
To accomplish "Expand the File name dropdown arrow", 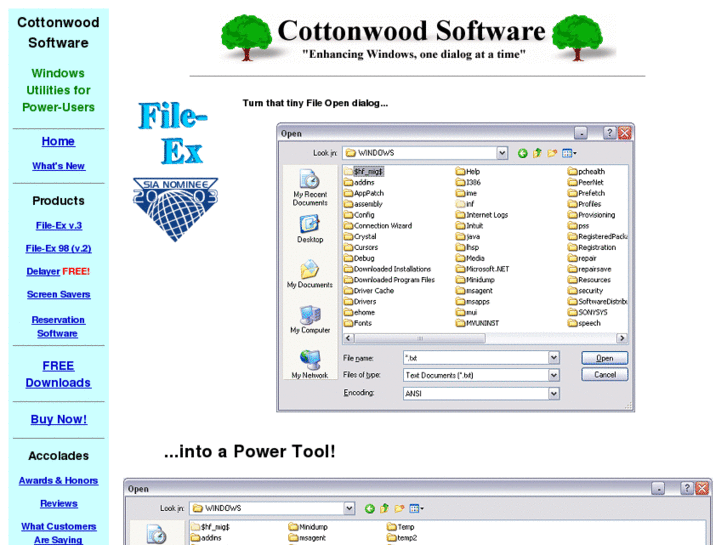I will (x=554, y=358).
